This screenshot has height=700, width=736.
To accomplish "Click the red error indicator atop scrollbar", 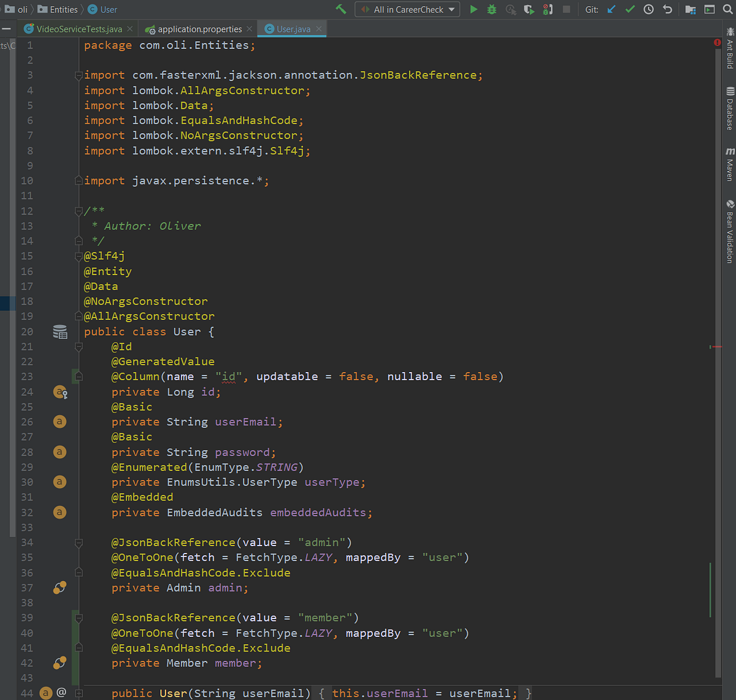I will coord(717,42).
